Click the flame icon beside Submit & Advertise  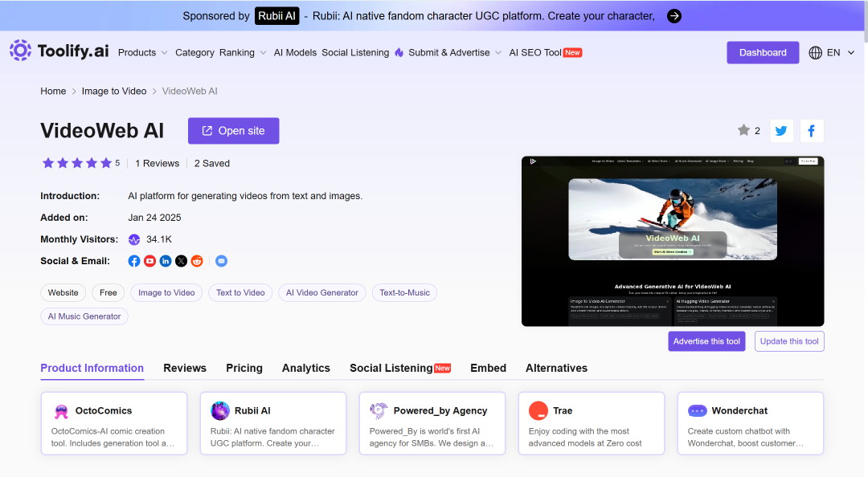(x=399, y=52)
